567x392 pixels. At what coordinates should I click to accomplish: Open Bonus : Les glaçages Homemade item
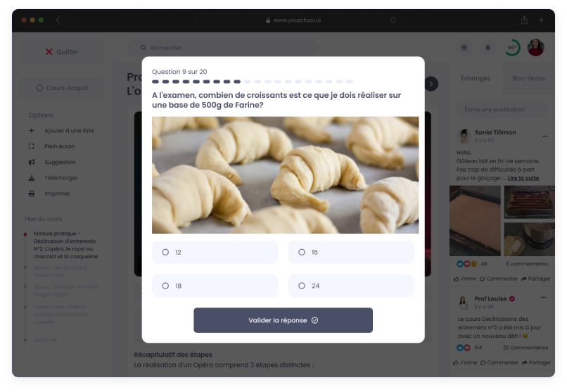(60, 271)
